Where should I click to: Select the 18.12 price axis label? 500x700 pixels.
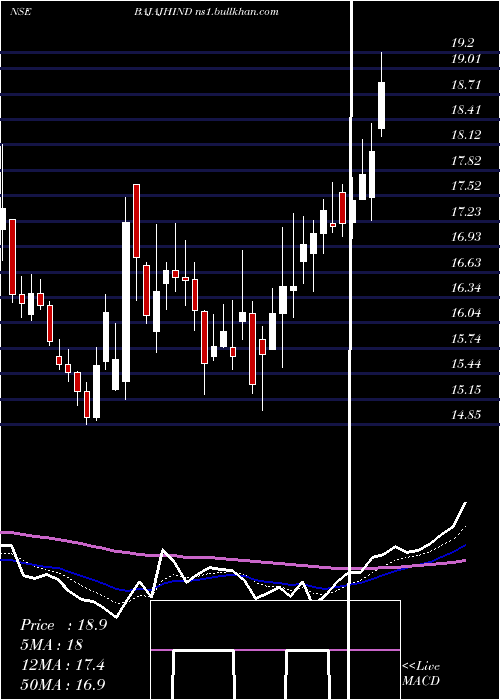tap(466, 135)
